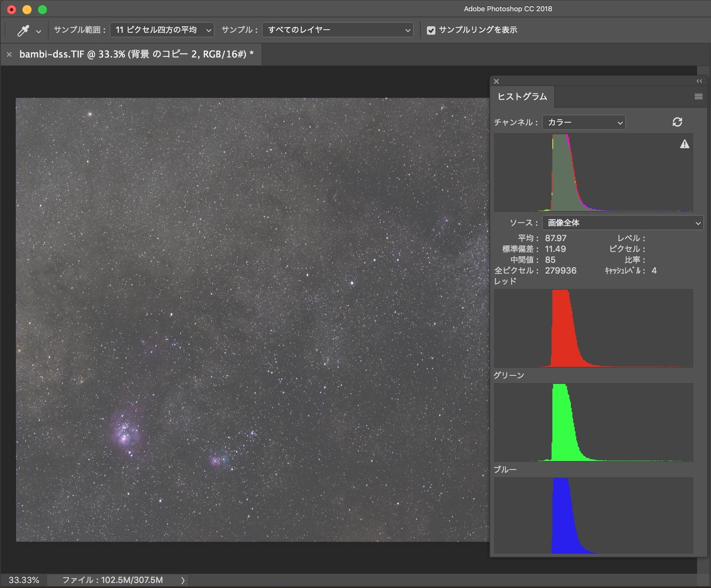
Task: Click the 中間値 value 85
Action: [550, 260]
